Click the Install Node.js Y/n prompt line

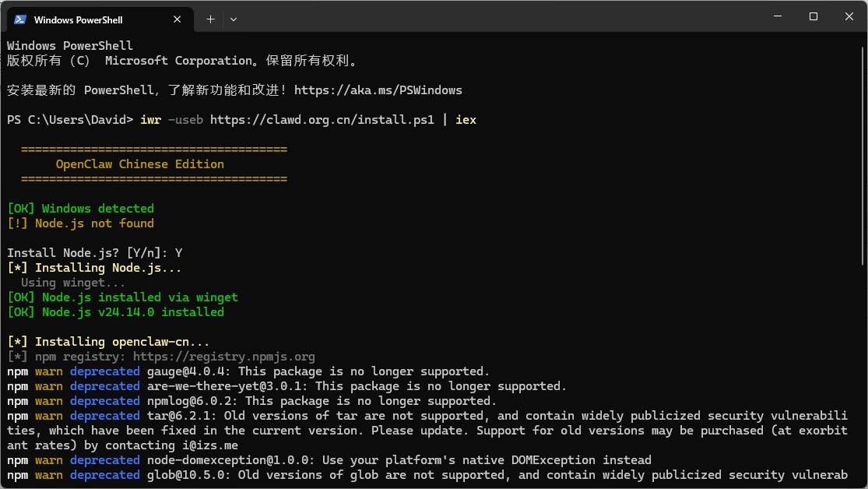click(95, 253)
